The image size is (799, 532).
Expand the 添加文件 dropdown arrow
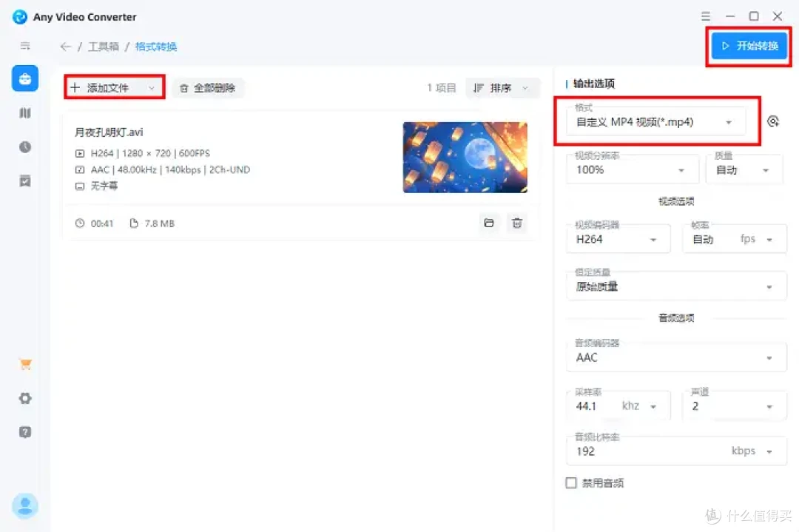click(152, 88)
